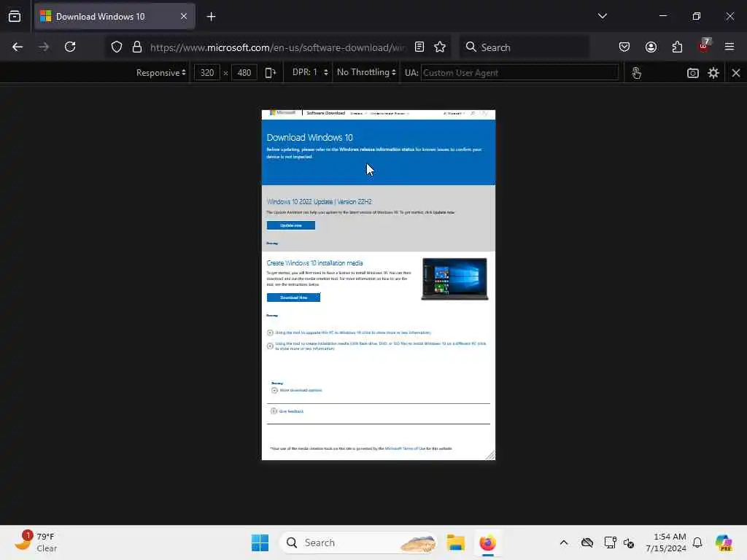Open the Firefox View recent browsing button
This screenshot has width=747, height=560.
point(15,16)
